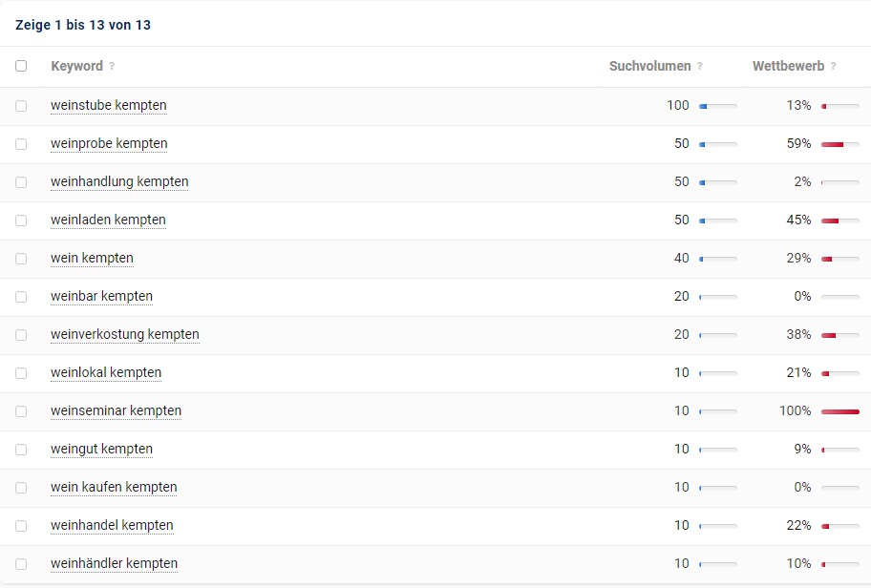The width and height of the screenshot is (871, 588).
Task: Sort the table by Wettbewerb column
Action: pyautogui.click(x=788, y=67)
